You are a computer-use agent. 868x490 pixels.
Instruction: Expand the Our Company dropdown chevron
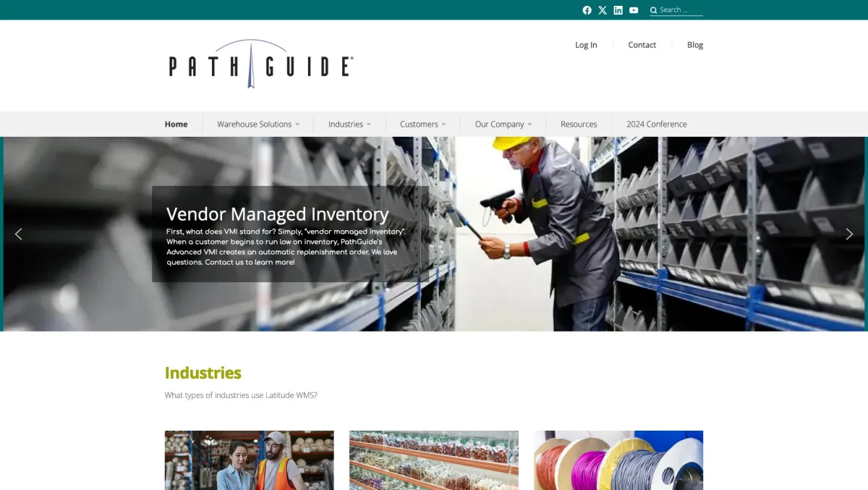(529, 124)
